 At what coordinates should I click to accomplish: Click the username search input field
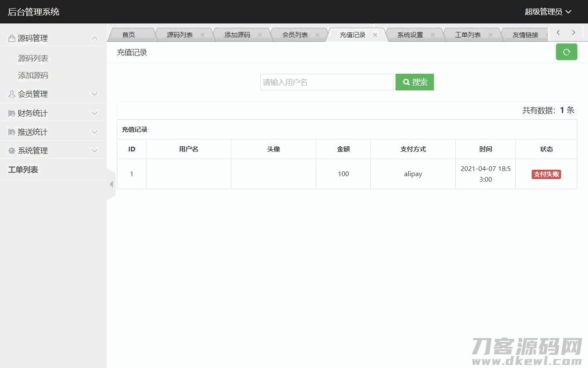(326, 82)
